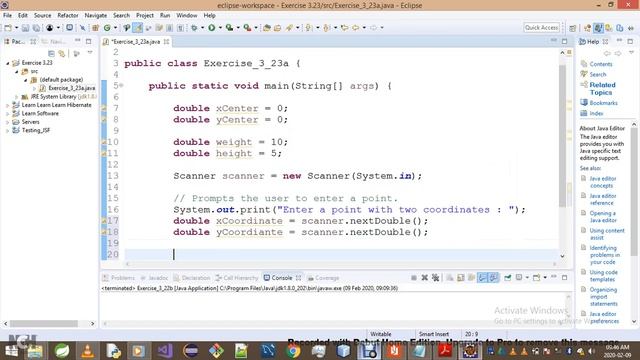
Task: Click the New file toolbar icon
Action: click(x=8, y=28)
